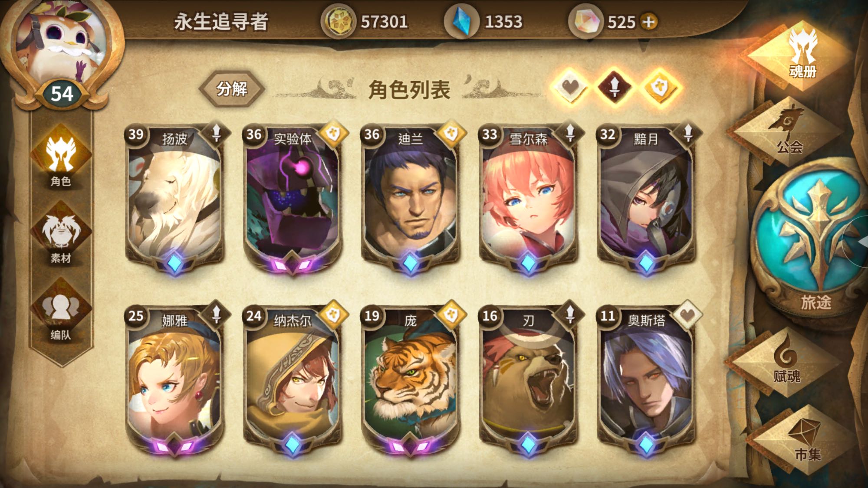This screenshot has height=488, width=868.
Task: Toggle the shield class filter
Action: tap(660, 87)
